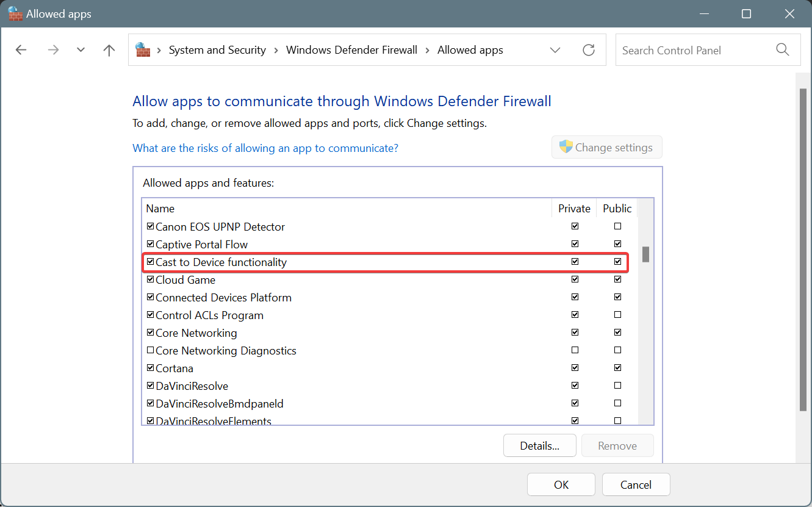Navigate to Windows Defender Firewall breadcrumb
Screen dimensions: 812x507
pos(351,50)
